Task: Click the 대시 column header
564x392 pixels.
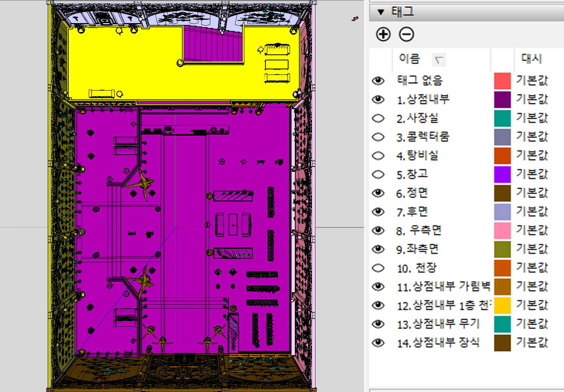Action: (532, 59)
